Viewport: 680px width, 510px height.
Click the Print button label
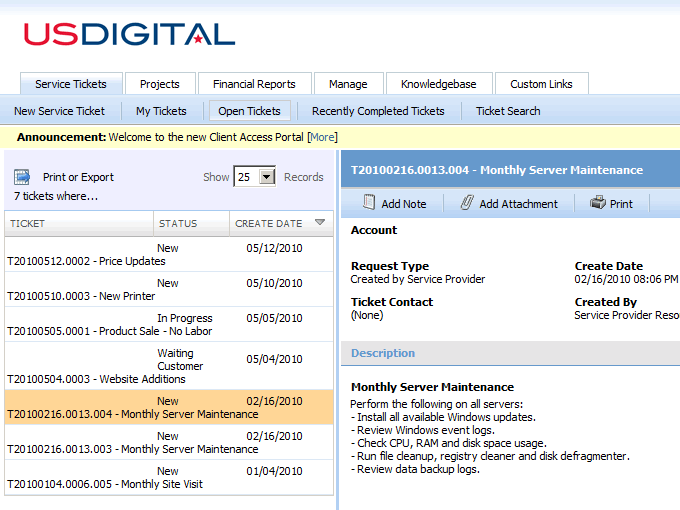point(621,204)
